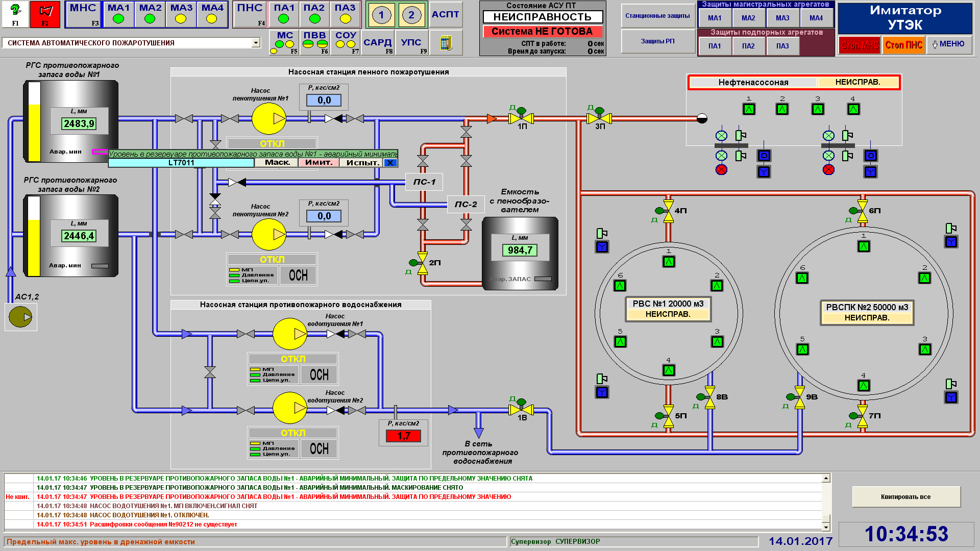Viewport: 980px width, 551px height.
Task: Open the МА1 tab
Action: pos(118,14)
